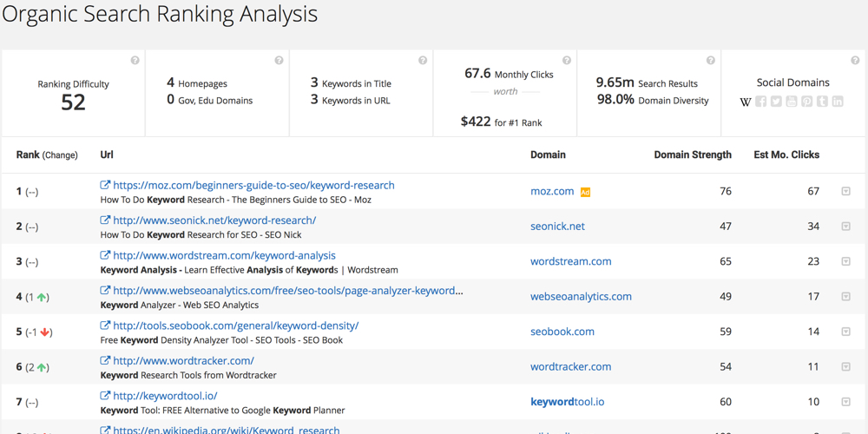Viewport: 868px width, 434px height.
Task: Click help icon in Social Domains card
Action: (x=855, y=61)
